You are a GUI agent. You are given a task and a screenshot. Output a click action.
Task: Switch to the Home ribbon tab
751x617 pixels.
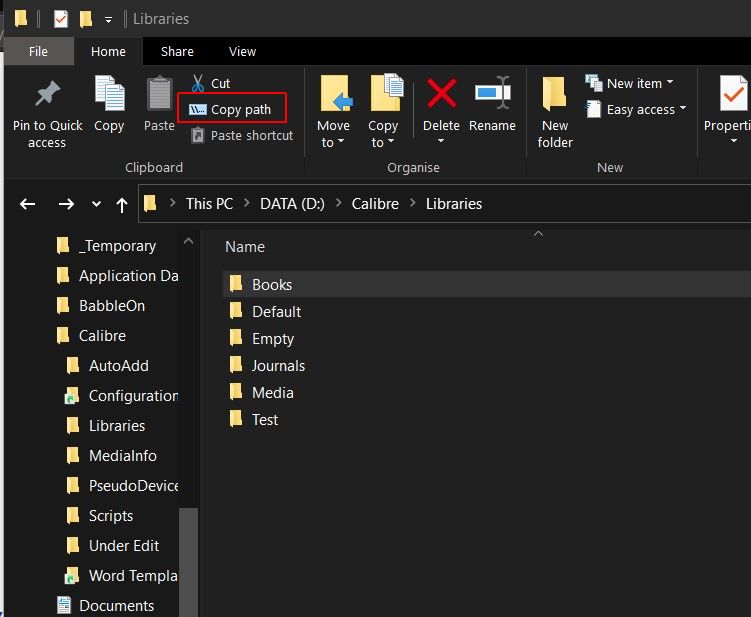[x=108, y=51]
